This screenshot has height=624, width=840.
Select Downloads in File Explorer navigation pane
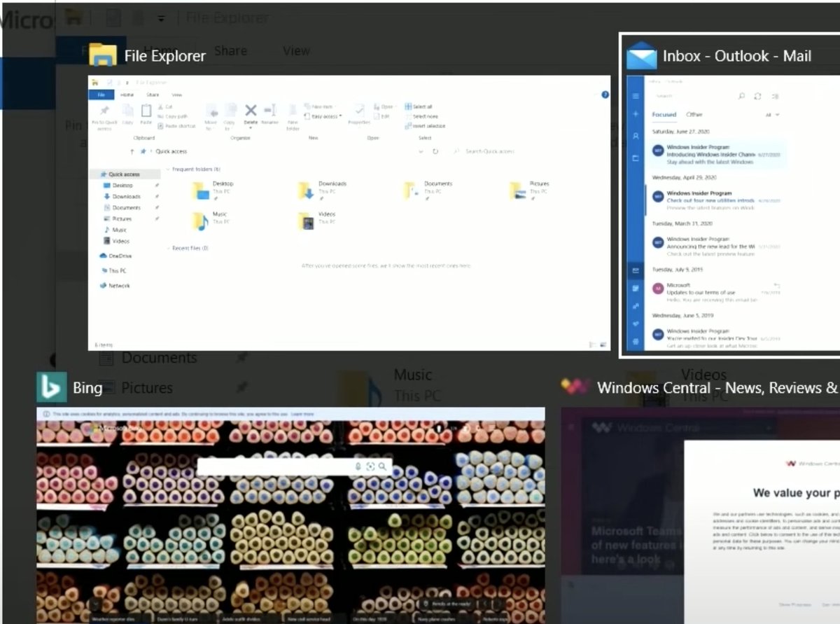pos(122,196)
